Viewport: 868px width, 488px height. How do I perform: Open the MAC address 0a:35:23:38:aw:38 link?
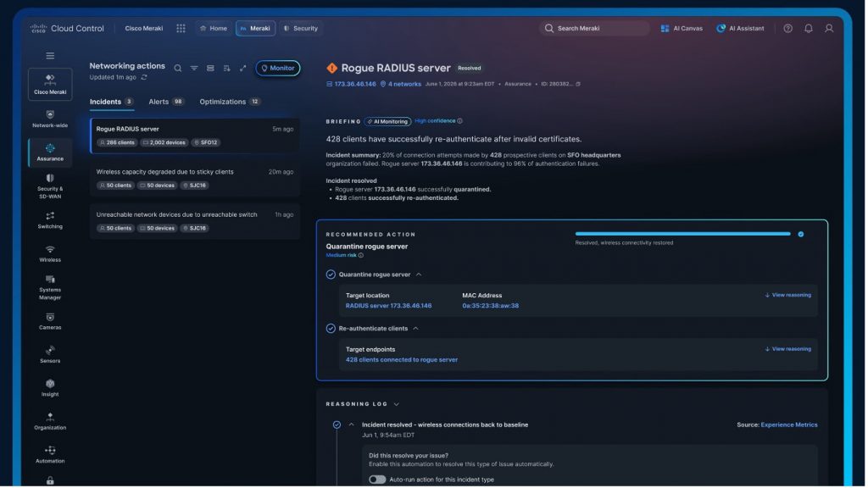492,306
